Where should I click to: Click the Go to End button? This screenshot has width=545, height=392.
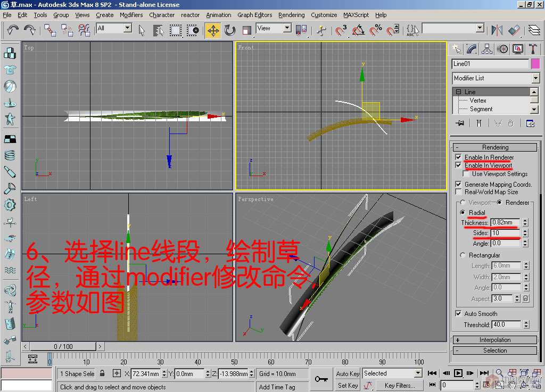click(x=484, y=373)
